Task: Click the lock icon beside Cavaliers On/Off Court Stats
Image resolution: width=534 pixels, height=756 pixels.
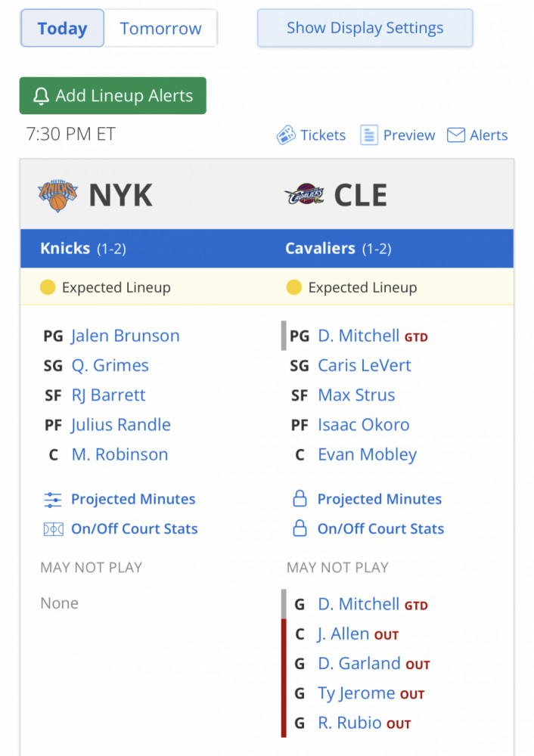Action: coord(300,528)
